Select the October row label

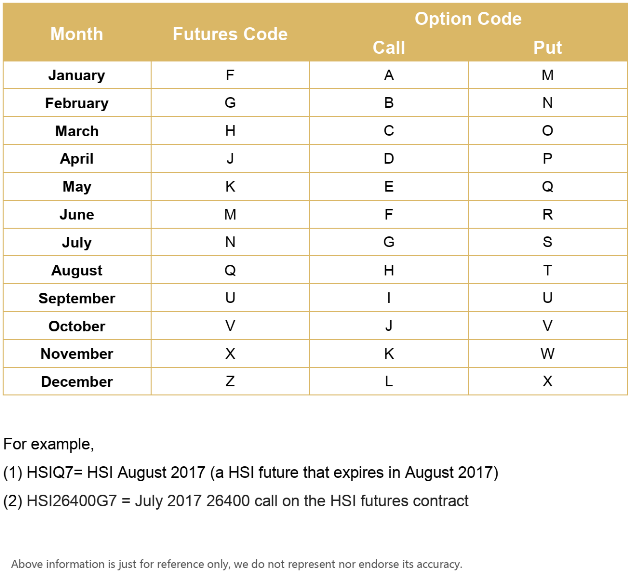(77, 326)
